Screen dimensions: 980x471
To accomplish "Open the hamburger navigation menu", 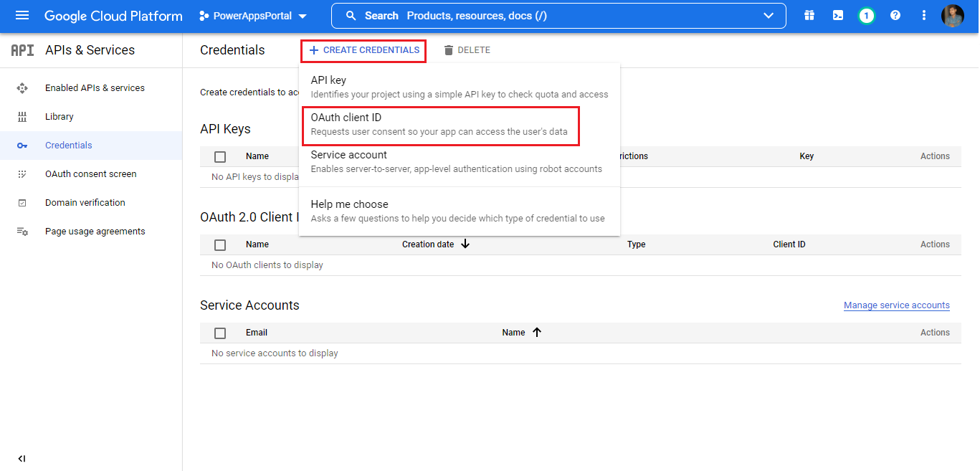I will click(x=22, y=16).
